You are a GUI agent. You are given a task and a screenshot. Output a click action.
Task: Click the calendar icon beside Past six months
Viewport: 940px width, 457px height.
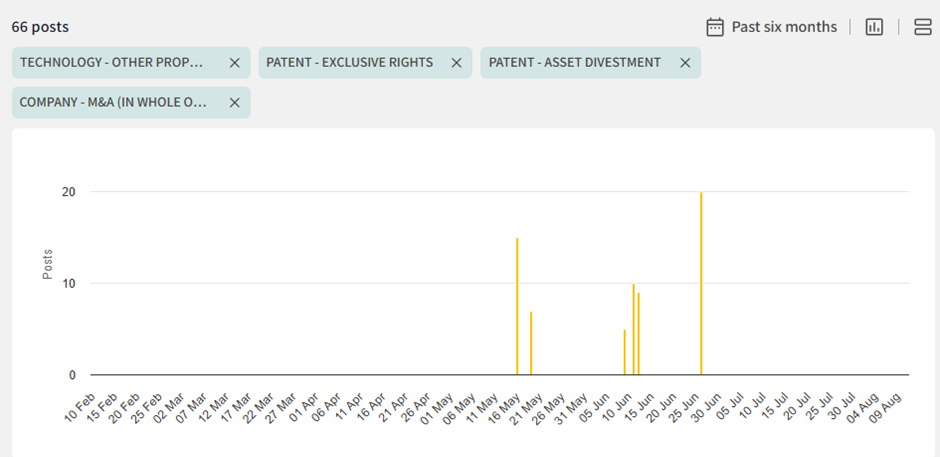[715, 27]
